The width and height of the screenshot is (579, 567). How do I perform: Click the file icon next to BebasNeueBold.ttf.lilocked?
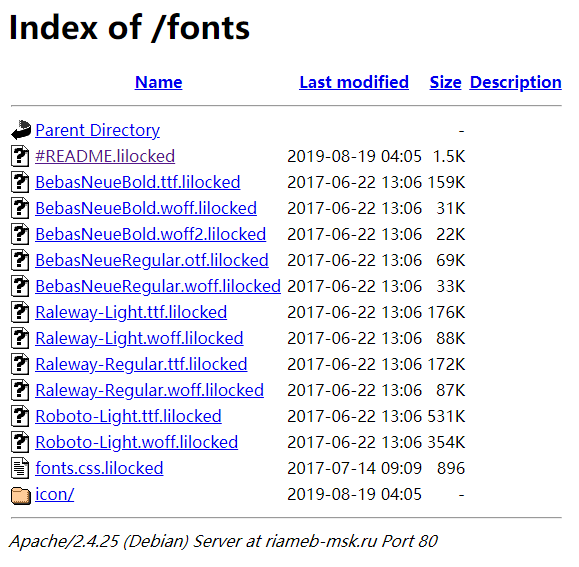click(20, 182)
